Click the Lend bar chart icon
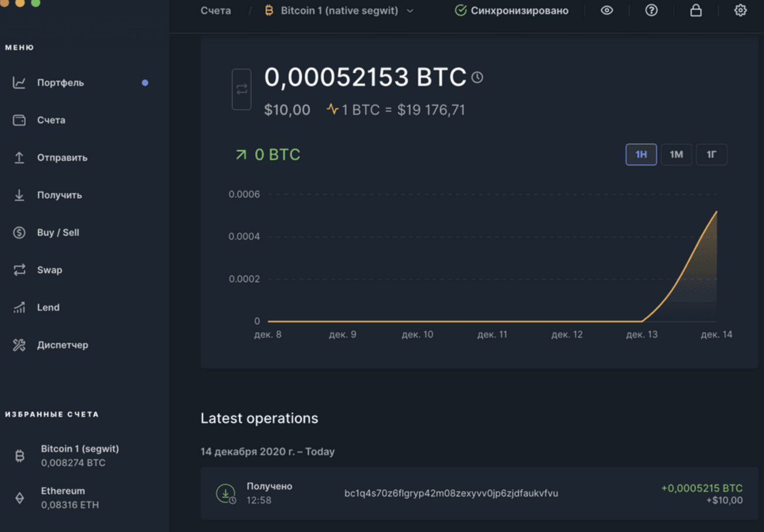Viewport: 764px width, 532px height. pyautogui.click(x=19, y=307)
